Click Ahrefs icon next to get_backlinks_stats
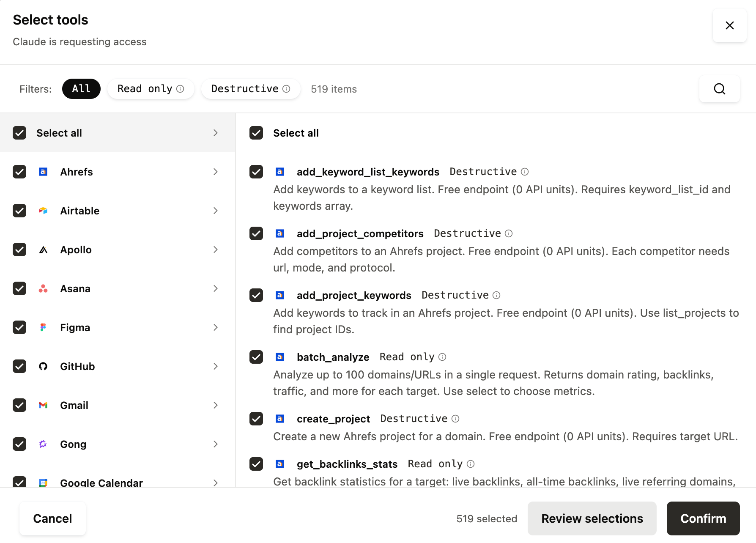 (x=280, y=464)
